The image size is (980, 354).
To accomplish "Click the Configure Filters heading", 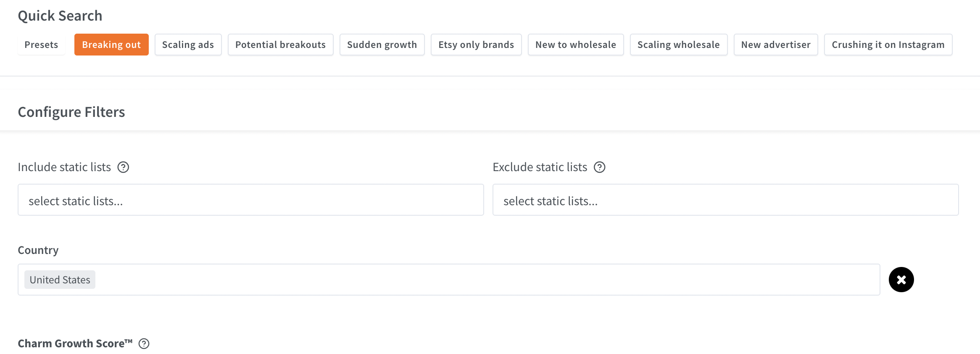I will [x=71, y=112].
